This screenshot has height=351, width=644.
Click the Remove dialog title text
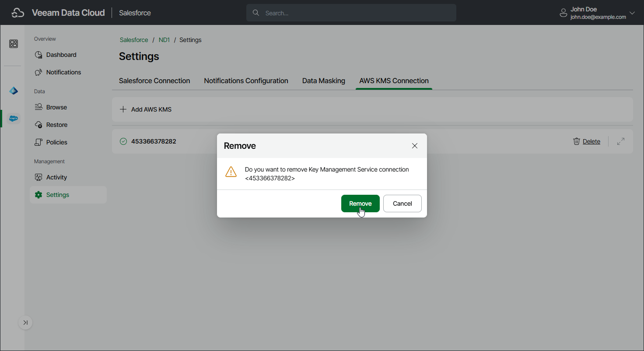click(x=240, y=146)
